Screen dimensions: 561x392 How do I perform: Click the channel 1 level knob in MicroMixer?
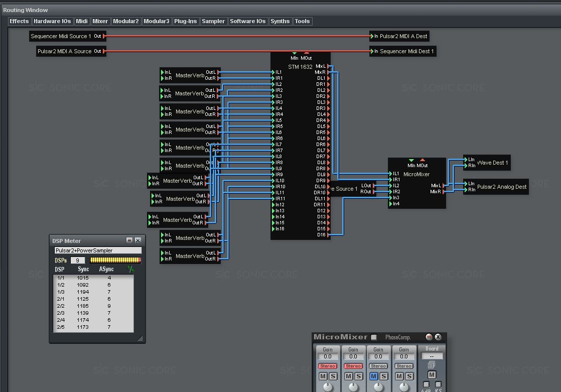tap(327, 387)
